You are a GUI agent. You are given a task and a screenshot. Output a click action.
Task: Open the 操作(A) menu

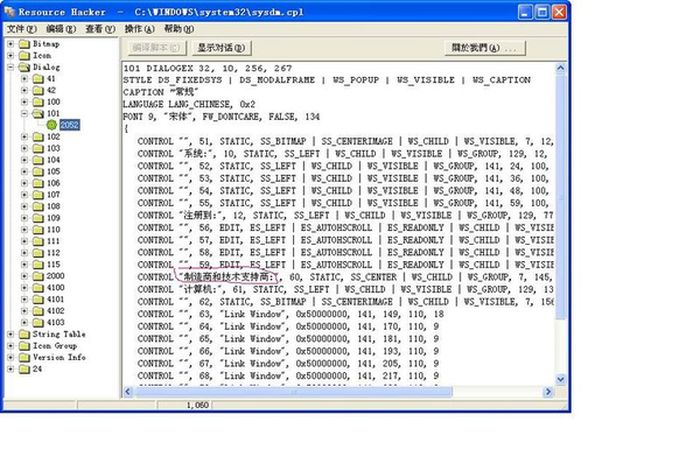139,29
